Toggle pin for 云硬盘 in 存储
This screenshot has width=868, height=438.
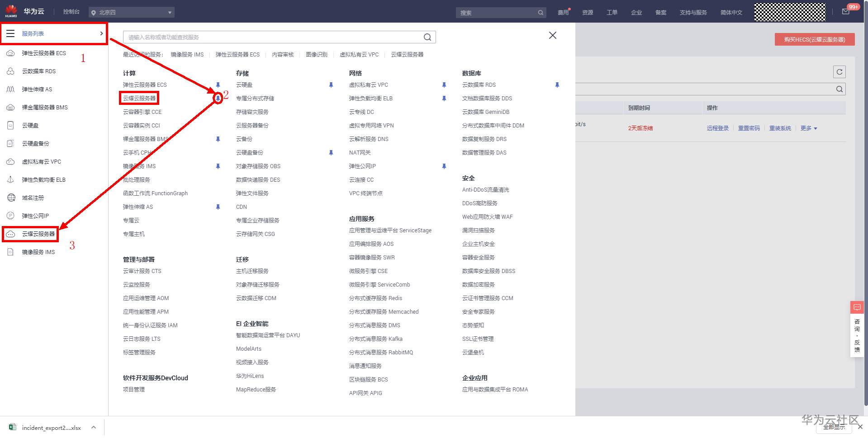point(331,85)
